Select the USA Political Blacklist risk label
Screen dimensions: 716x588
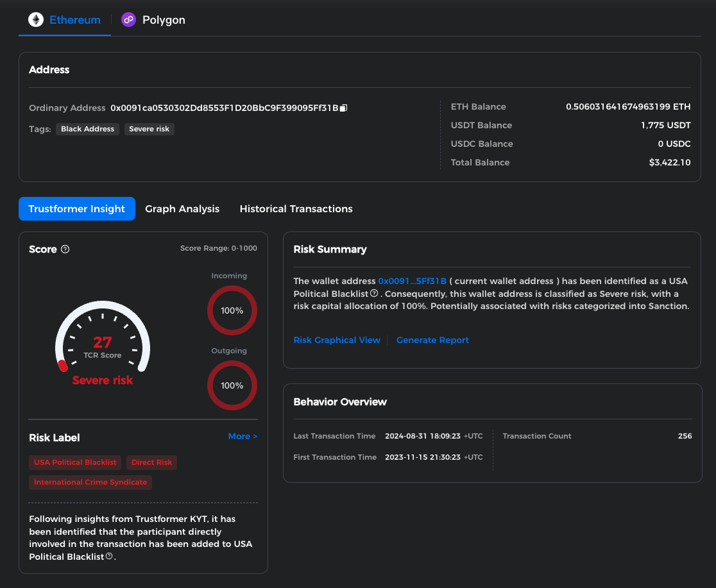click(x=75, y=462)
